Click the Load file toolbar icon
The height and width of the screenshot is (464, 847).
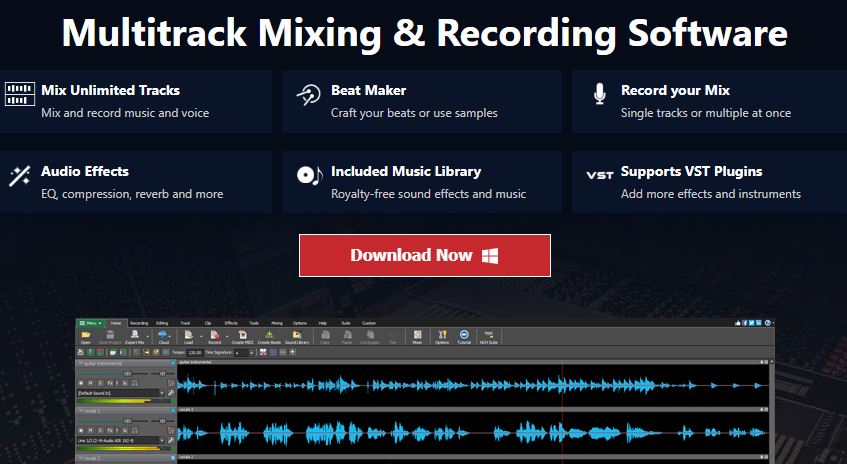(189, 335)
